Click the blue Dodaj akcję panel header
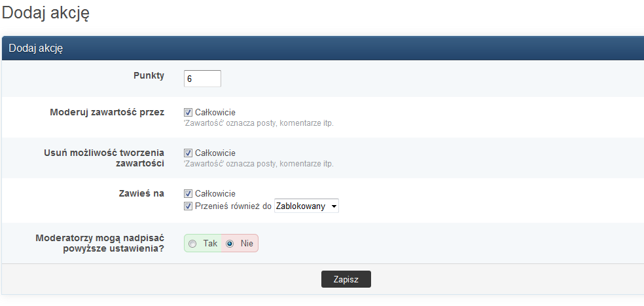644x306 pixels. (x=322, y=48)
